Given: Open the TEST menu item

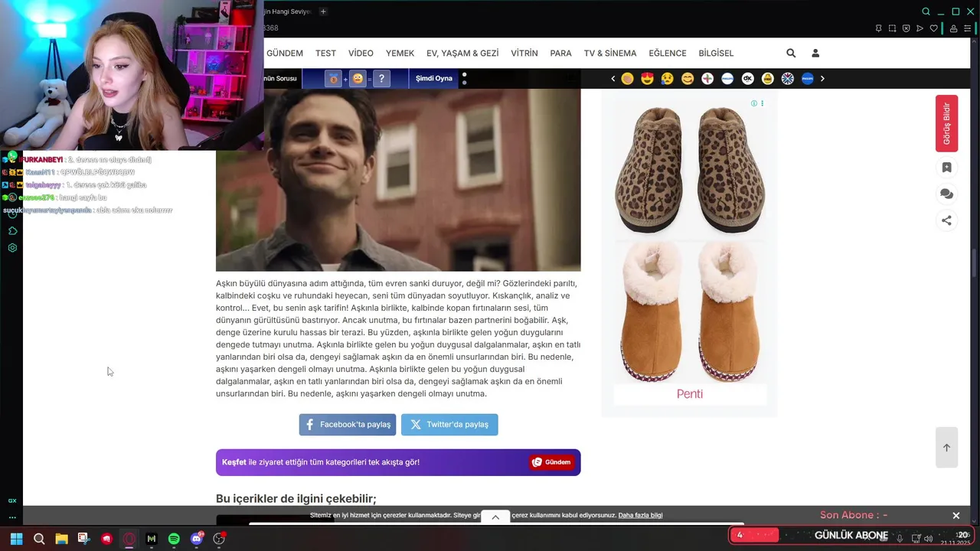Looking at the screenshot, I should coord(325,54).
